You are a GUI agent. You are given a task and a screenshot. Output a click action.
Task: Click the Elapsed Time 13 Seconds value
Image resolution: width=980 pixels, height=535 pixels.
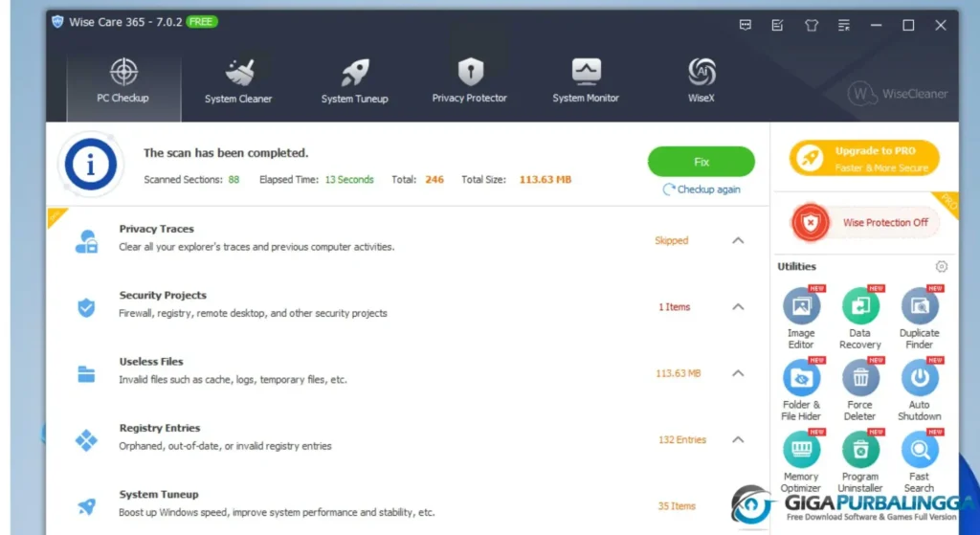[349, 179]
